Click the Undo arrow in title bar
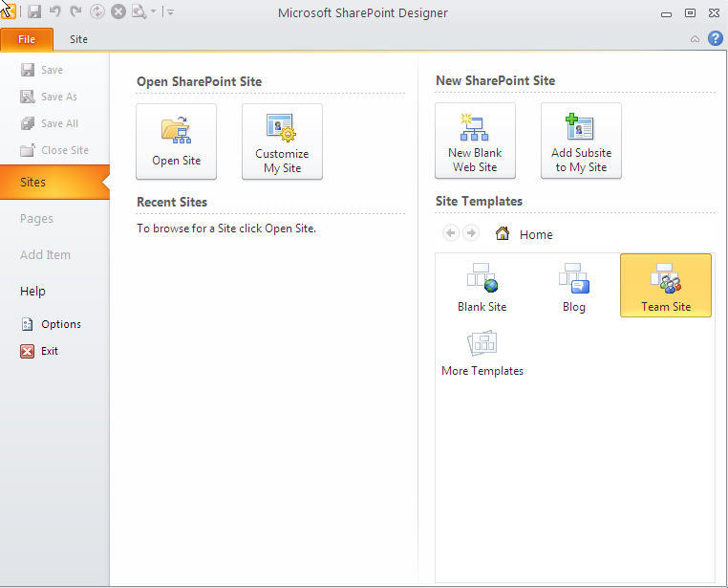 tap(55, 11)
